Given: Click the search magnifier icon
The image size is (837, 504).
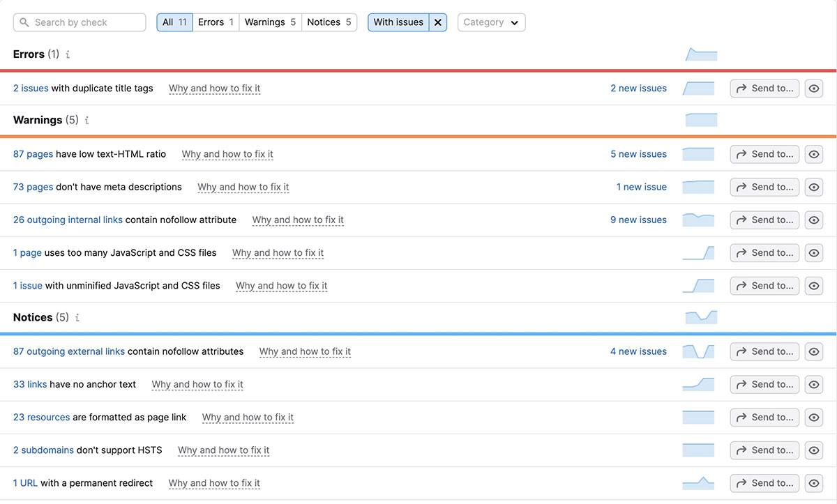Looking at the screenshot, I should (25, 22).
